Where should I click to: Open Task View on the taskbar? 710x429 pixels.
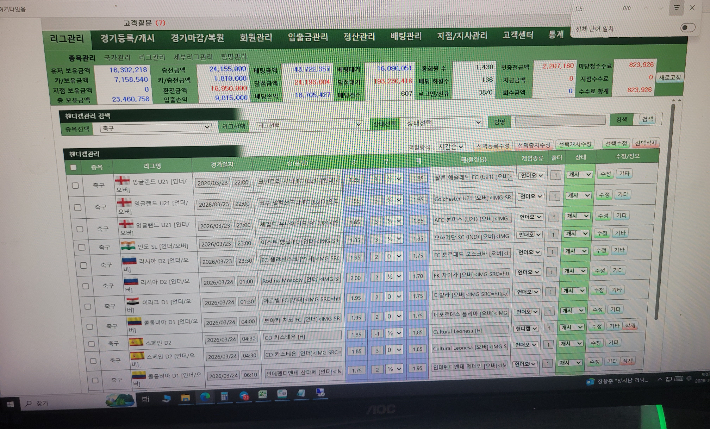(146, 399)
